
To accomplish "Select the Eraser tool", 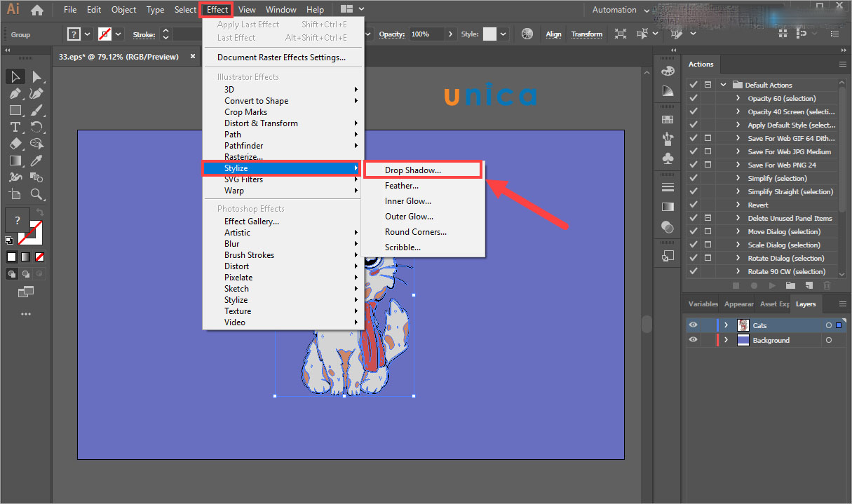I will pyautogui.click(x=15, y=144).
